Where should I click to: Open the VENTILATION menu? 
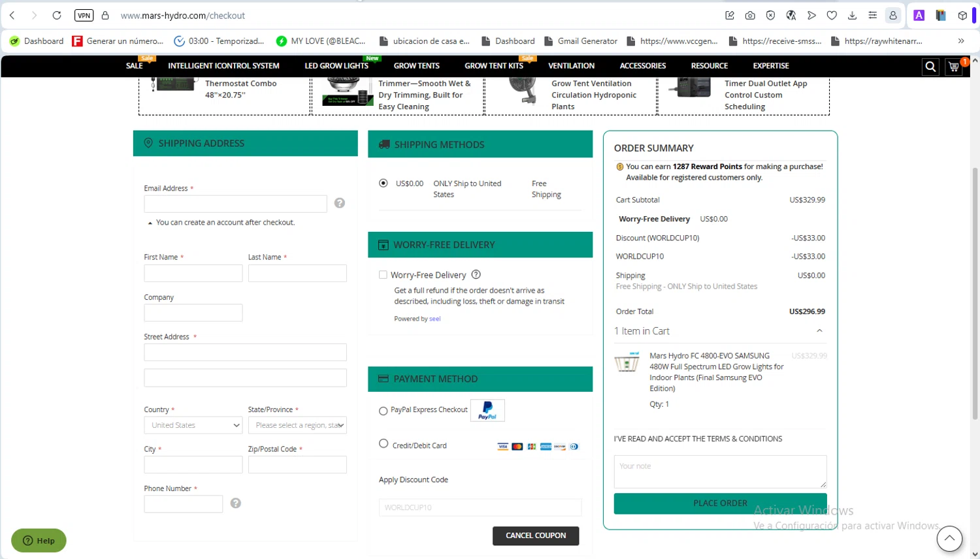[x=572, y=66]
